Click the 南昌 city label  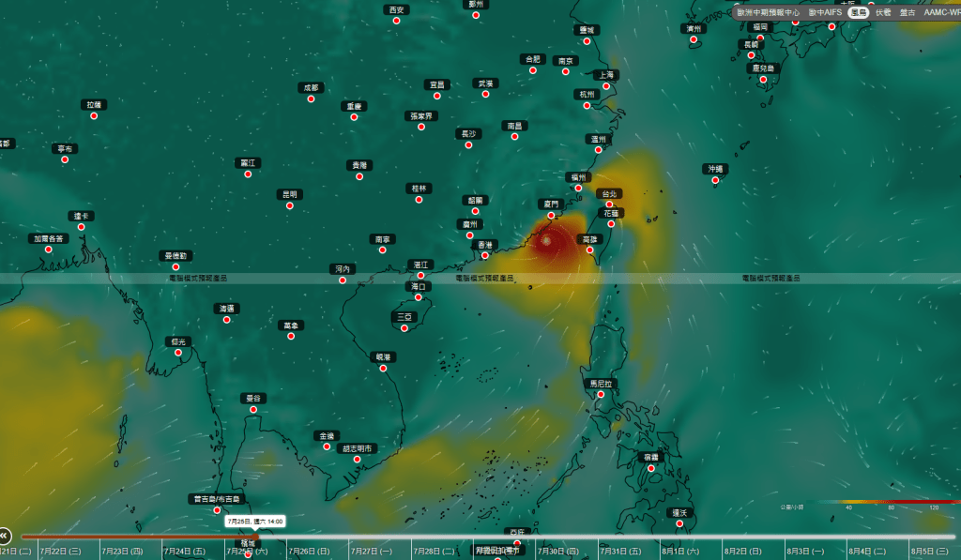click(515, 126)
